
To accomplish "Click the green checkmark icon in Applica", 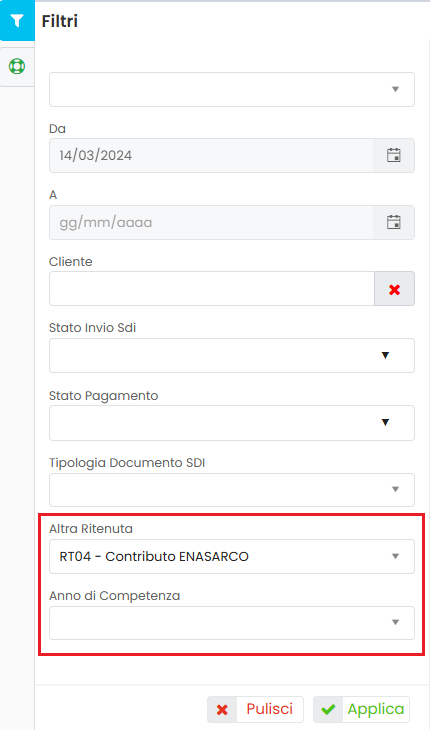I will click(x=329, y=710).
